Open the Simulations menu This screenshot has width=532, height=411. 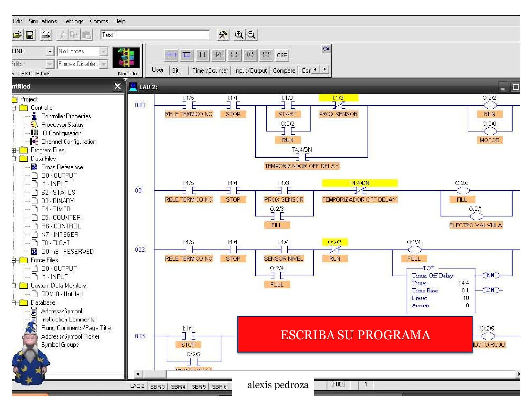pyautogui.click(x=42, y=21)
